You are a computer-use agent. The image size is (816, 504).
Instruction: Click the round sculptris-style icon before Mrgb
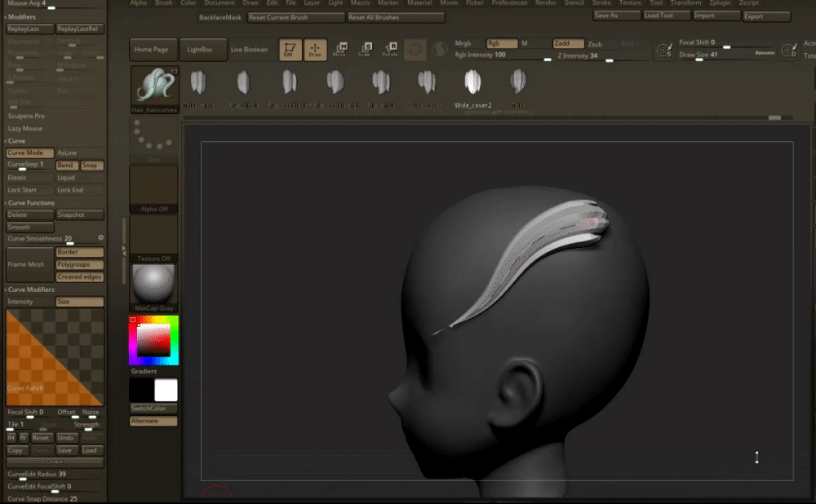440,50
